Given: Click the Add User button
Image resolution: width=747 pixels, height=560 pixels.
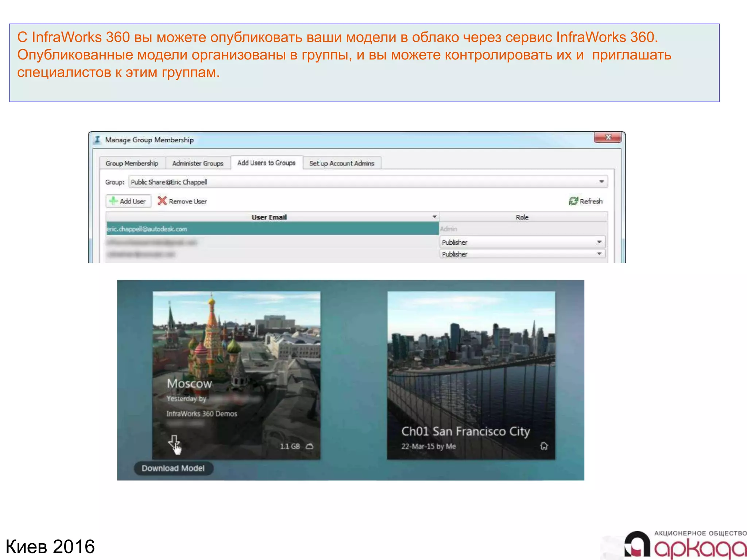Looking at the screenshot, I should 129,201.
